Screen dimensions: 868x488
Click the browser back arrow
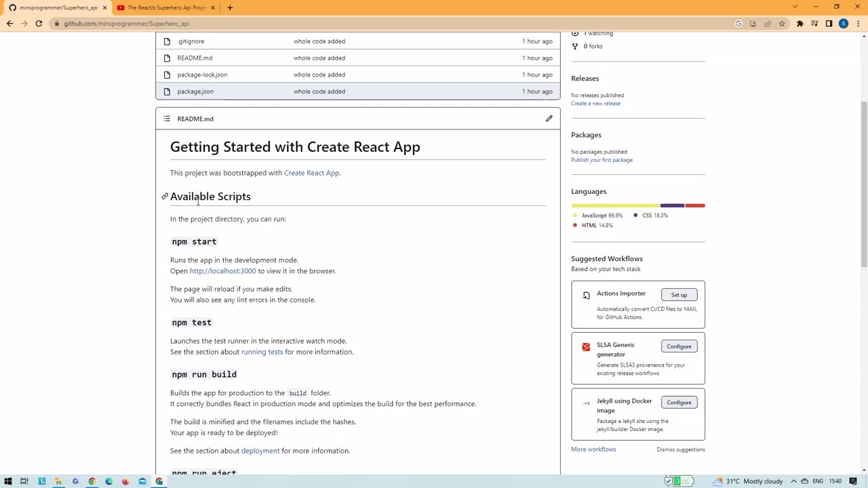[x=9, y=24]
